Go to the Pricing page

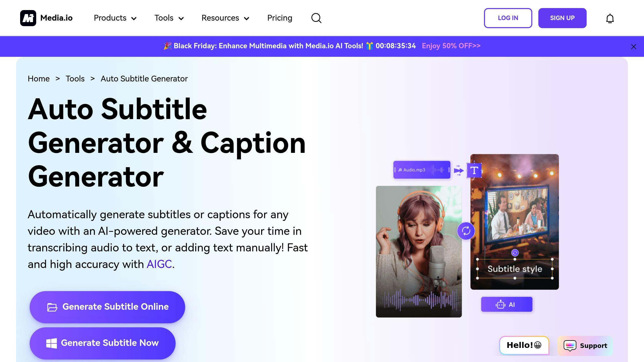pyautogui.click(x=280, y=18)
